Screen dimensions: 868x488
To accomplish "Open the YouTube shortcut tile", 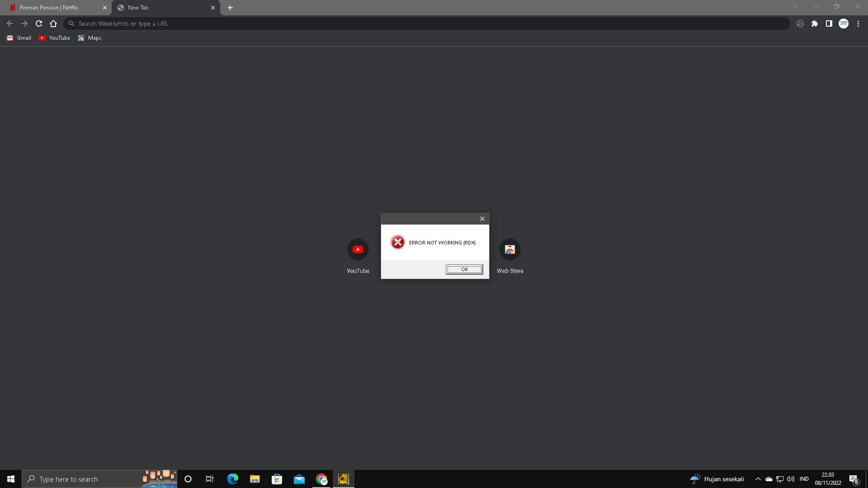I will 358,249.
